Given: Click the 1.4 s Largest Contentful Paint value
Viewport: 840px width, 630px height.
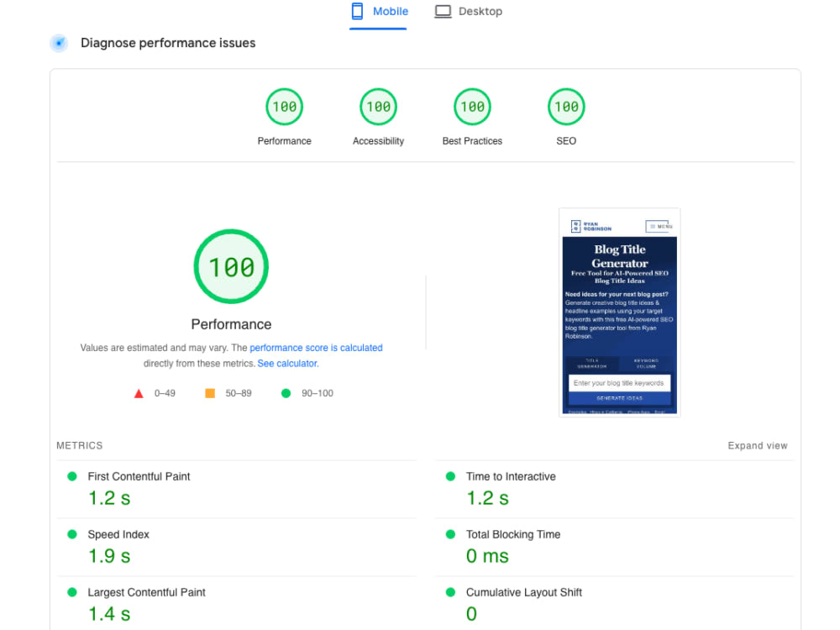Looking at the screenshot, I should tap(109, 614).
